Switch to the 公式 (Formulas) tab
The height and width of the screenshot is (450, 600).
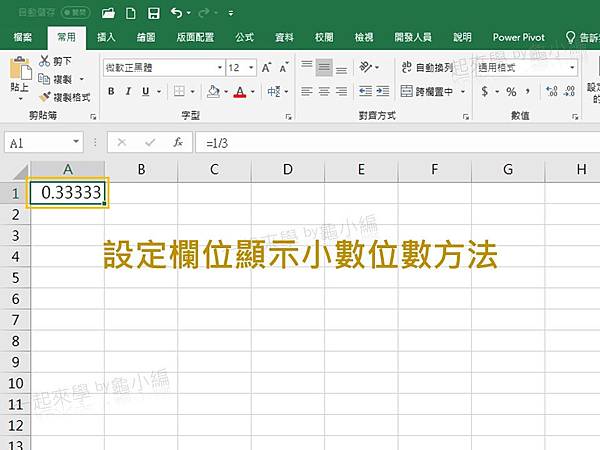245,37
